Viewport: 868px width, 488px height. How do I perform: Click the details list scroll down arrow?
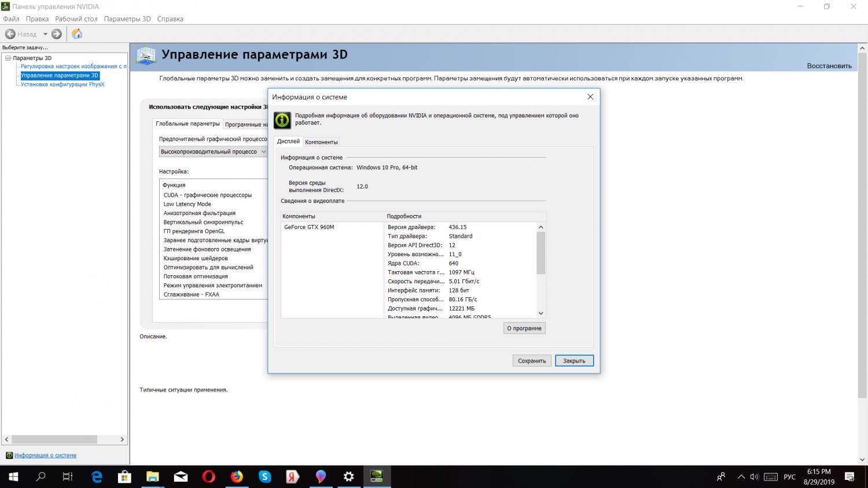[x=541, y=313]
